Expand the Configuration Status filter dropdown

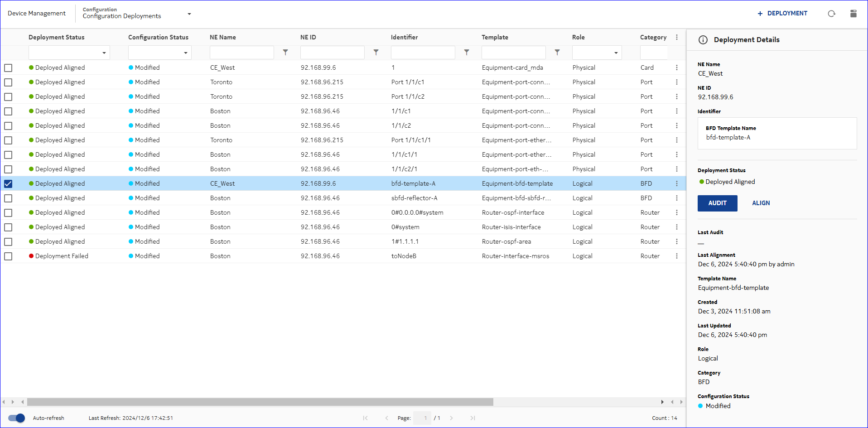click(185, 53)
